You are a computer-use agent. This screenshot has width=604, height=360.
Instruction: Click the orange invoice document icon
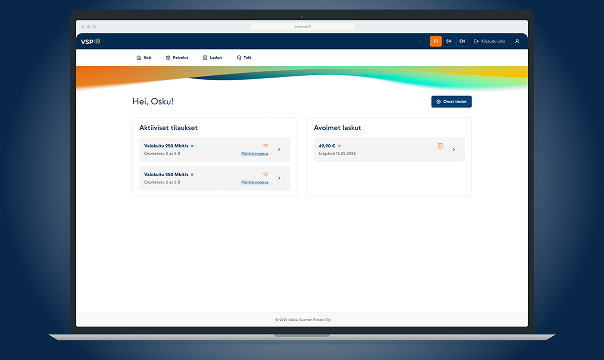click(440, 146)
